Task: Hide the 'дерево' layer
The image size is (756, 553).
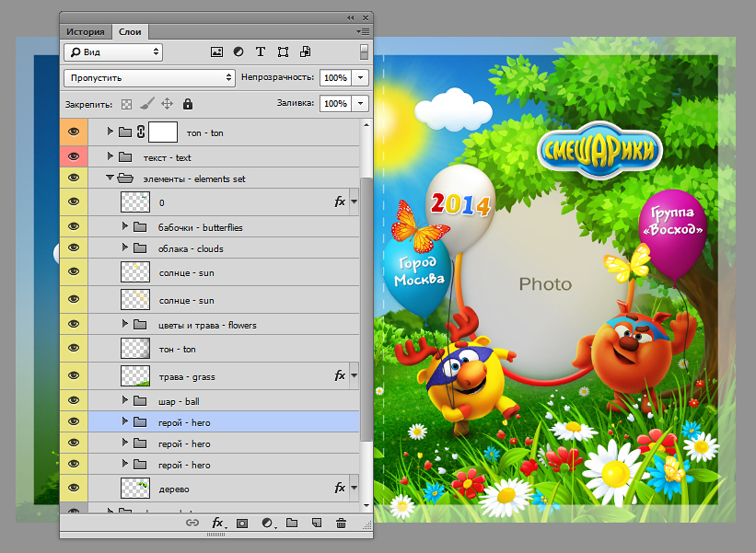Action: click(x=74, y=488)
